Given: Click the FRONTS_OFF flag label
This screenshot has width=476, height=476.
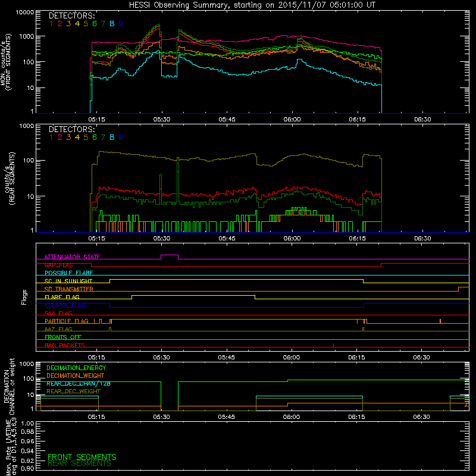Looking at the screenshot, I should (x=63, y=337).
